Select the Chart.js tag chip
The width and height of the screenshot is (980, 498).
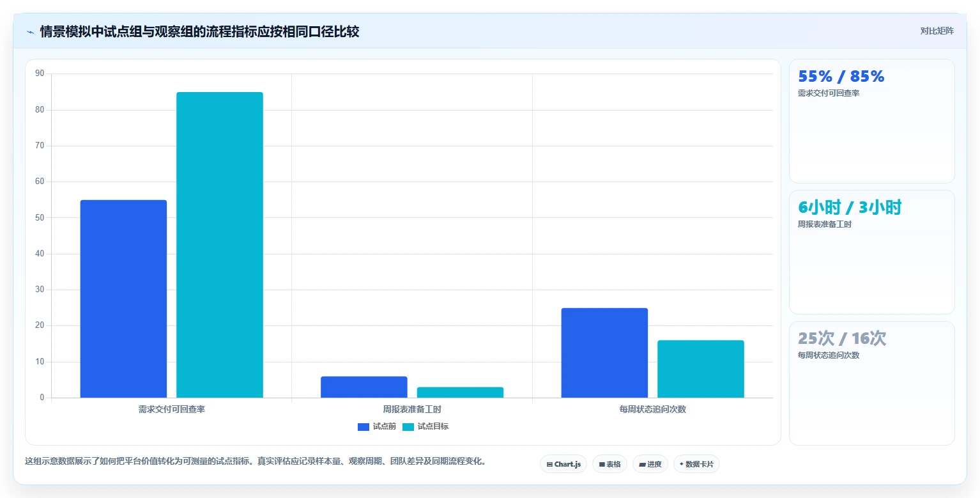click(563, 464)
